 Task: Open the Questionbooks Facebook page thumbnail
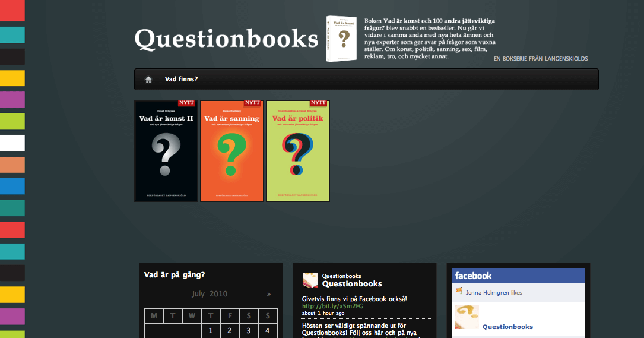pos(467,317)
